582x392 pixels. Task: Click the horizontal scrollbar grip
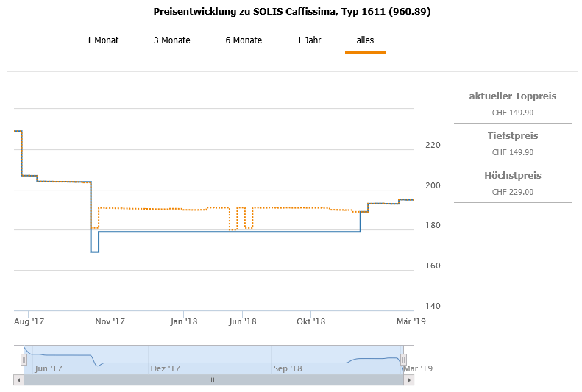[213, 379]
